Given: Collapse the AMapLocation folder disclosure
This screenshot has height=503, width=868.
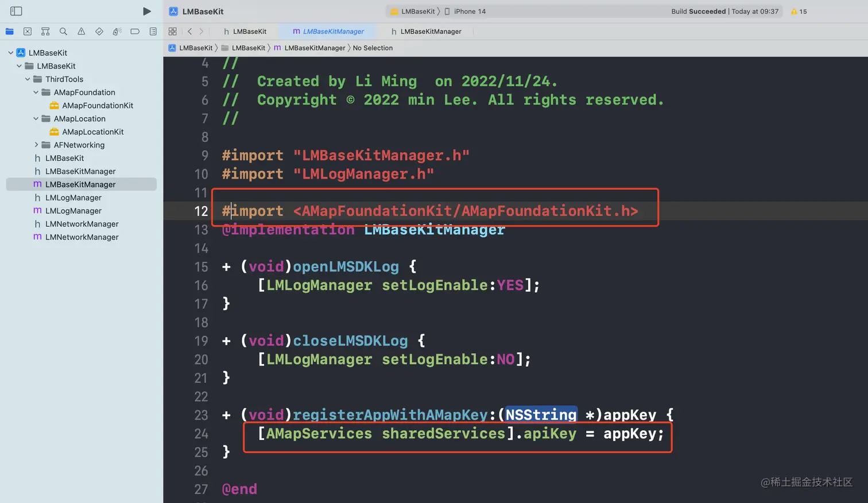Looking at the screenshot, I should pyautogui.click(x=36, y=119).
